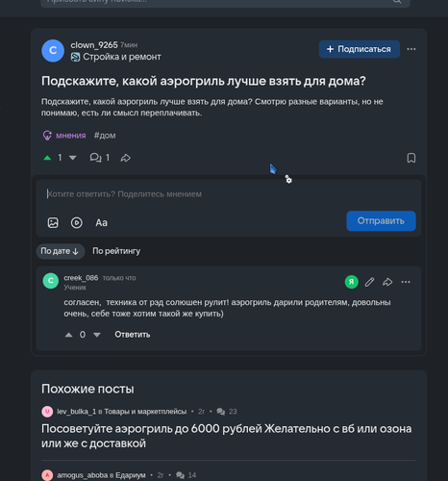Attach a video to the reply
The image size is (448, 481).
point(76,222)
